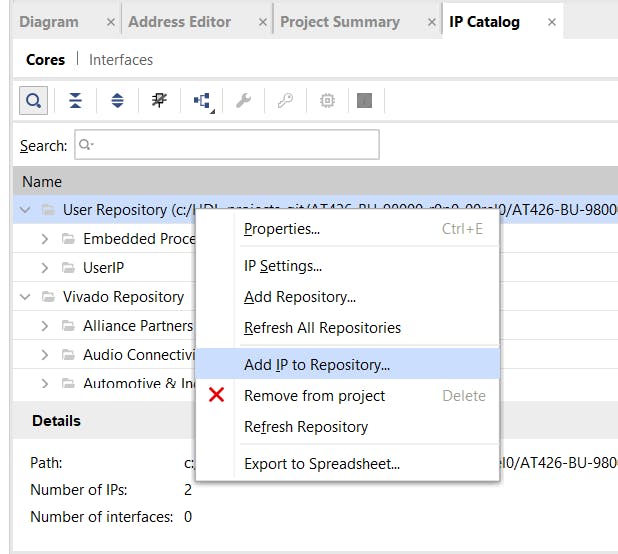This screenshot has width=618, height=554.
Task: Close the IP Catalog tab
Action: tap(552, 22)
